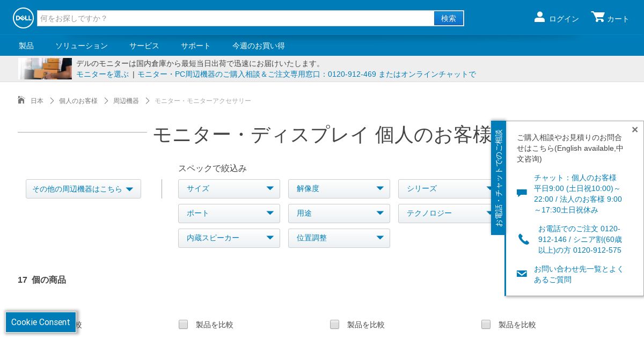Click the monitor purchase consultation phone link
Screen dimensions: 644x338
(306, 74)
